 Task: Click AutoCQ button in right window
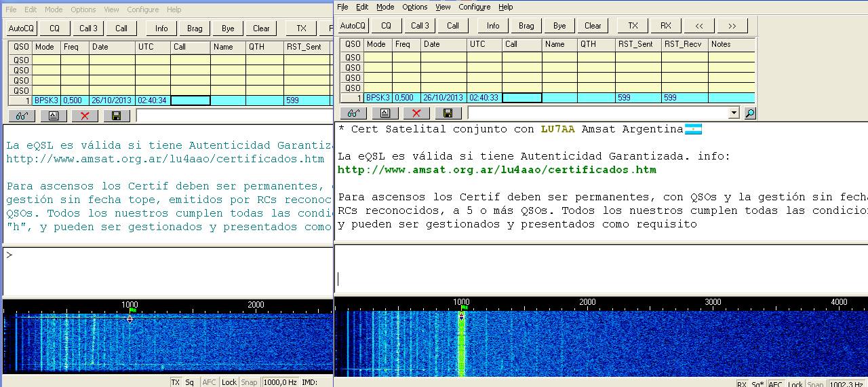coord(353,26)
